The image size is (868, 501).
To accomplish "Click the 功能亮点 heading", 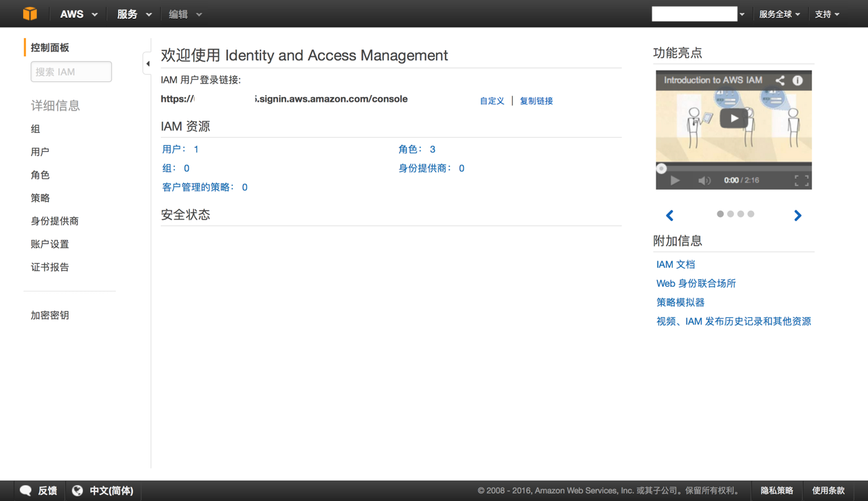I will [x=677, y=53].
